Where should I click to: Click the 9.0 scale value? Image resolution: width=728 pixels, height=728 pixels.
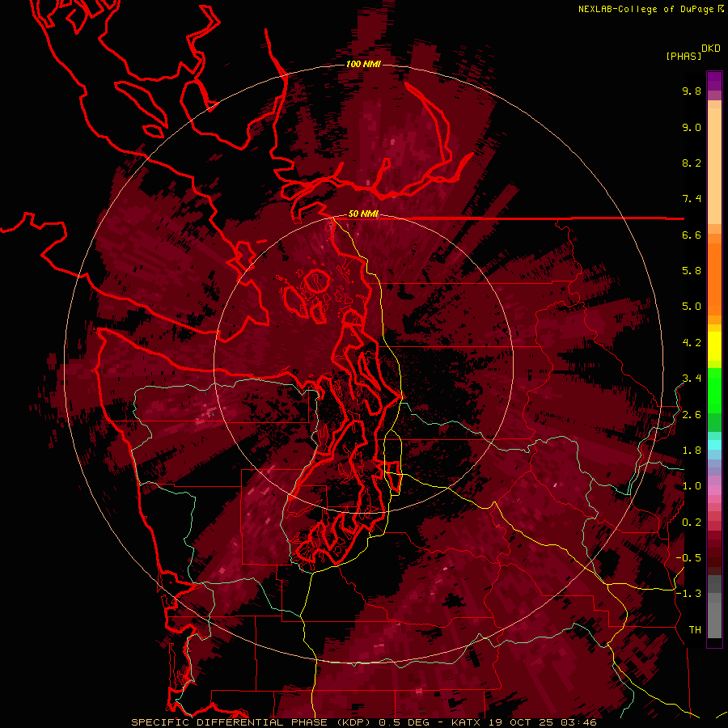coord(692,127)
